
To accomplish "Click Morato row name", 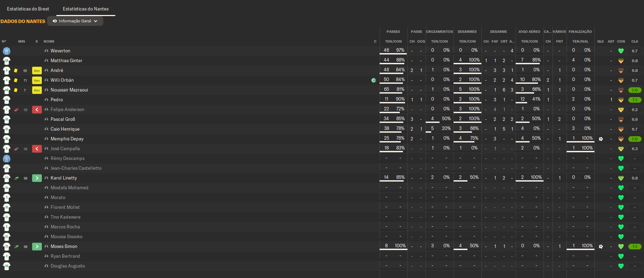I will [58, 198].
